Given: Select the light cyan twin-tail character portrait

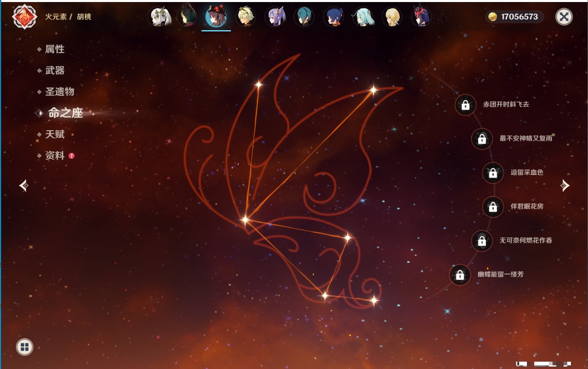Looking at the screenshot, I should [x=363, y=17].
